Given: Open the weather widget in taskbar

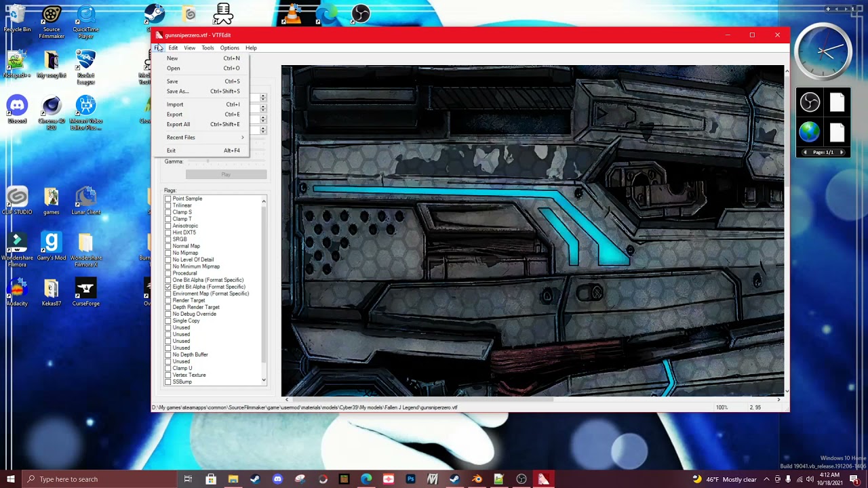Looking at the screenshot, I should 724,479.
